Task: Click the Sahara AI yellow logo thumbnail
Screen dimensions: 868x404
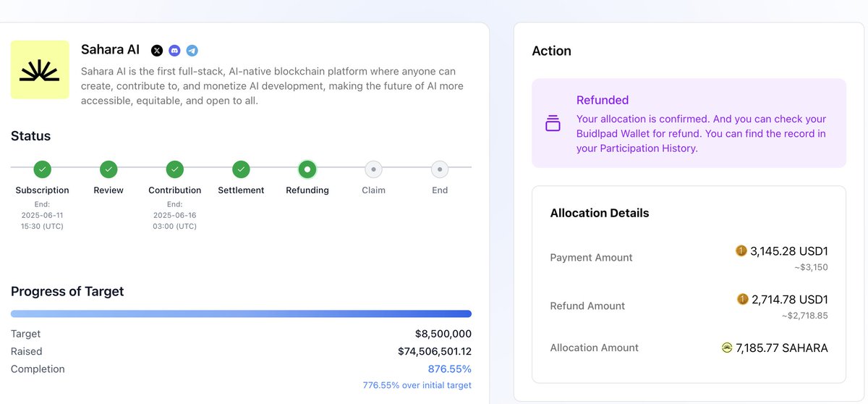Action: [x=40, y=70]
